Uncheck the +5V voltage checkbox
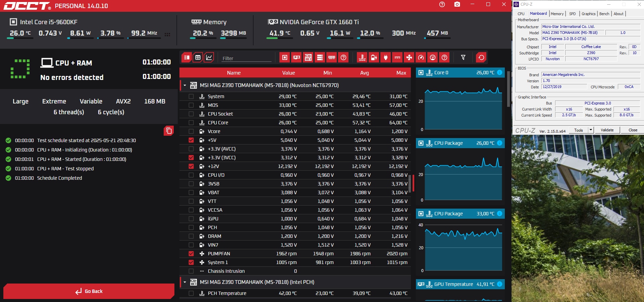Viewport: 644px width, 302px height. pos(191,140)
